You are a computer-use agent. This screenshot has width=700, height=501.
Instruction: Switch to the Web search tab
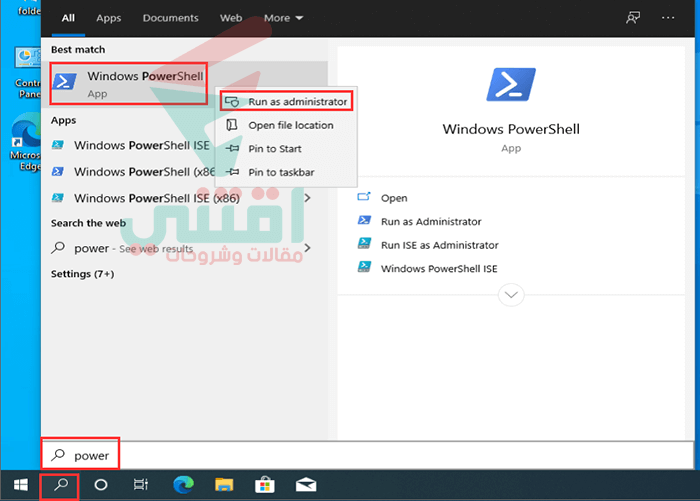coord(231,18)
